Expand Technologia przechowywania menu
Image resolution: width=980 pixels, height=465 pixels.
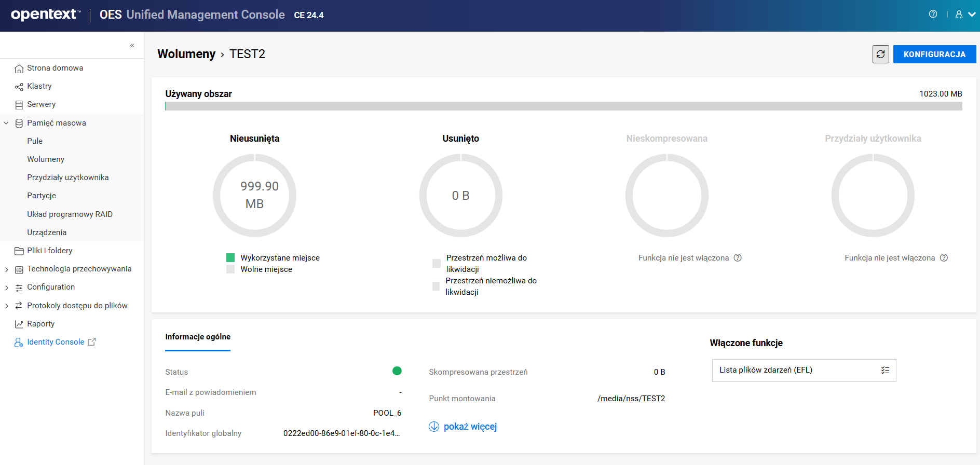(6, 269)
